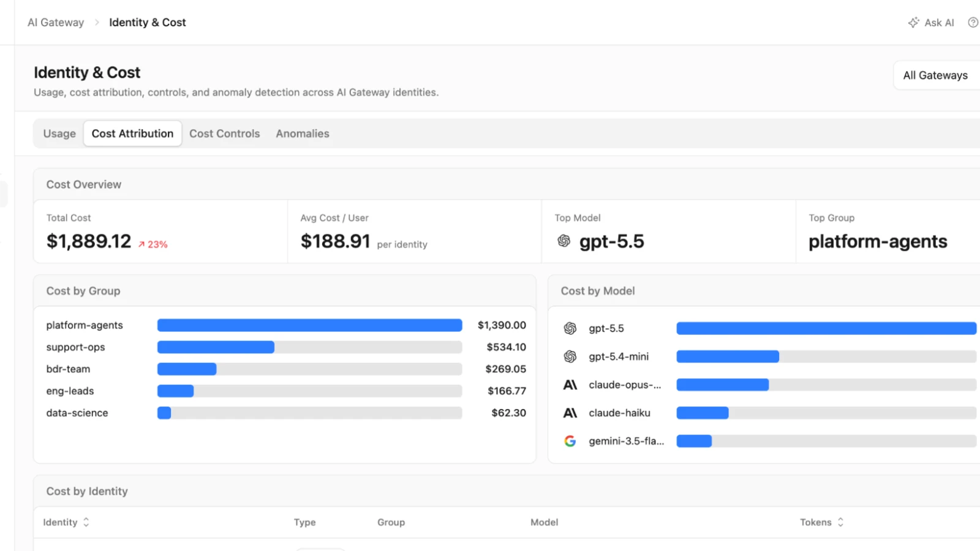
Task: Click the bdr-team group label
Action: coord(68,369)
